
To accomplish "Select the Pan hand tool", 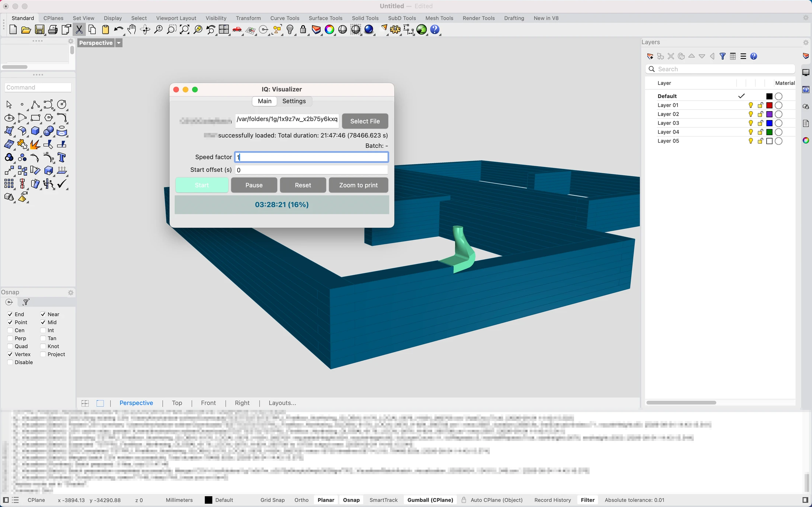I will pyautogui.click(x=132, y=30).
